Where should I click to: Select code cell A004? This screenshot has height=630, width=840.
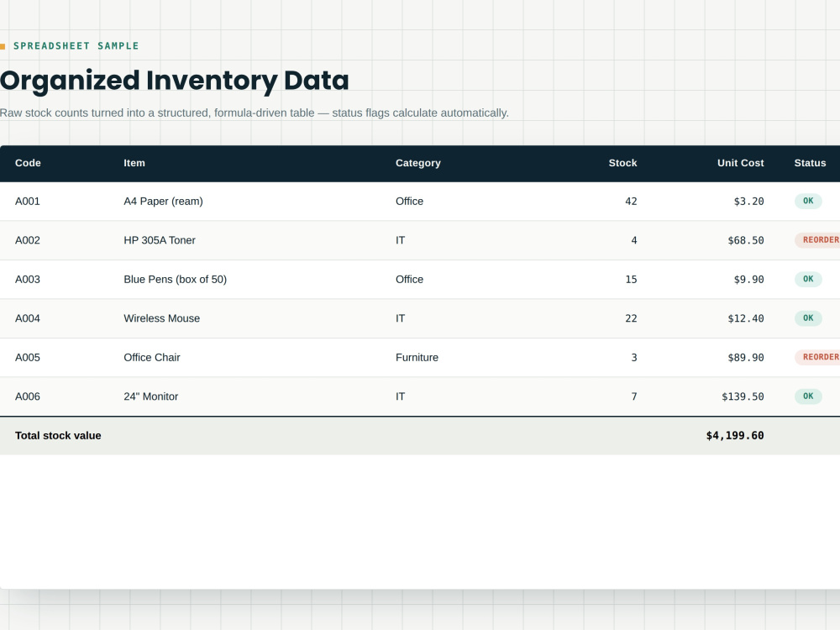(x=28, y=318)
